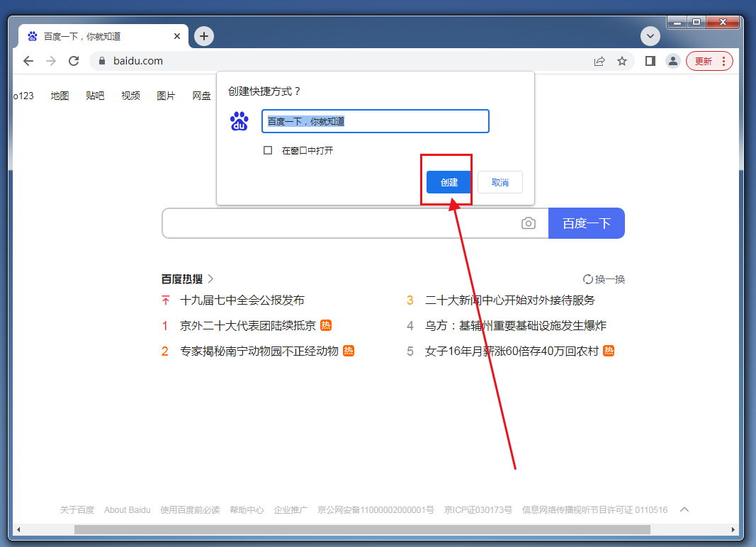
Task: Click the camera image search icon
Action: coord(529,223)
